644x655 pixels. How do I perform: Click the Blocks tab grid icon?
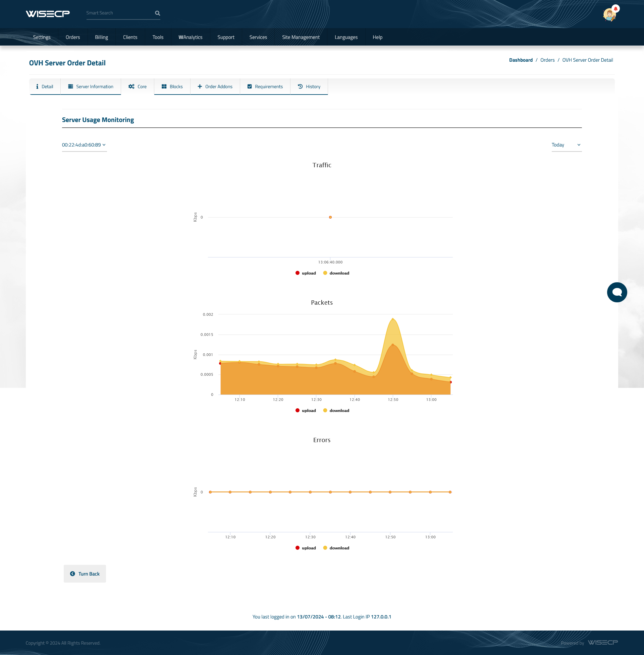[164, 86]
